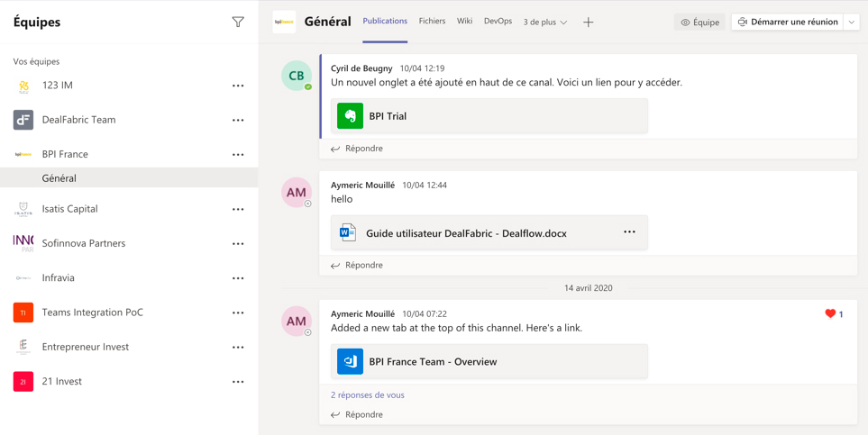Click Cyril de Beugny's CB avatar

click(x=297, y=76)
